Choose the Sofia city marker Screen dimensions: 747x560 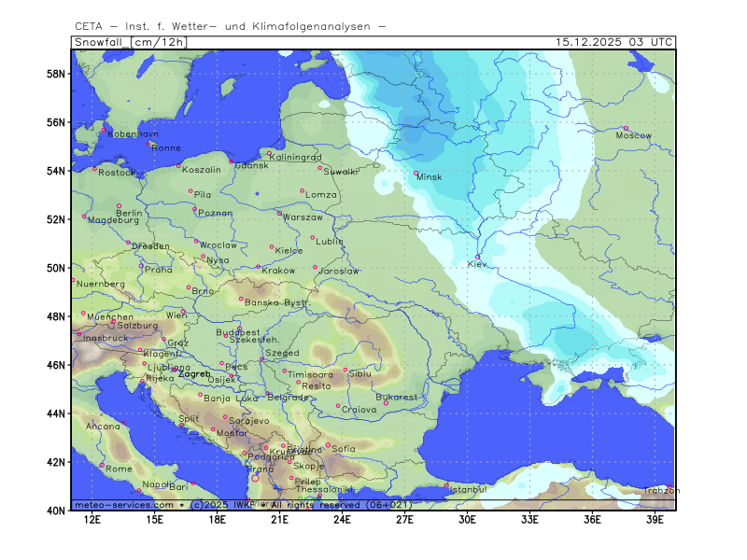pyautogui.click(x=328, y=445)
